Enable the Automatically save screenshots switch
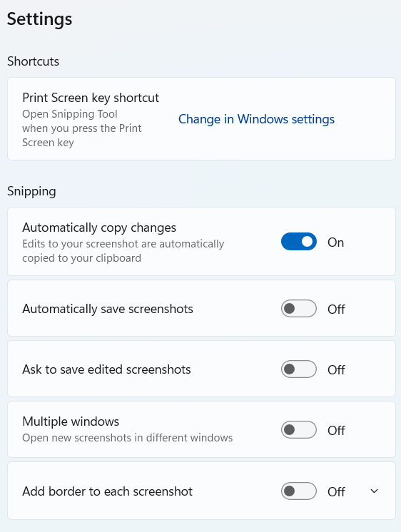 pyautogui.click(x=299, y=308)
